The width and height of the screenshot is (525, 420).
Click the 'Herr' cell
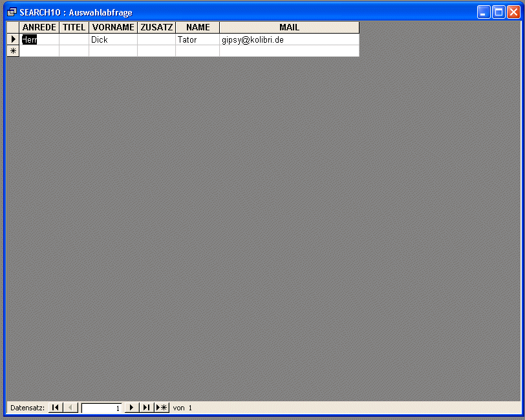39,39
